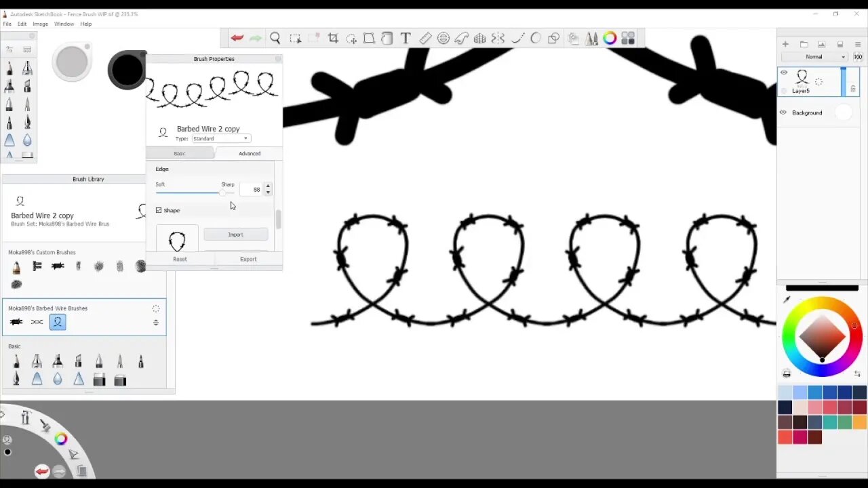Select the Draw Shapes tool
Image resolution: width=868 pixels, height=488 pixels.
click(554, 38)
